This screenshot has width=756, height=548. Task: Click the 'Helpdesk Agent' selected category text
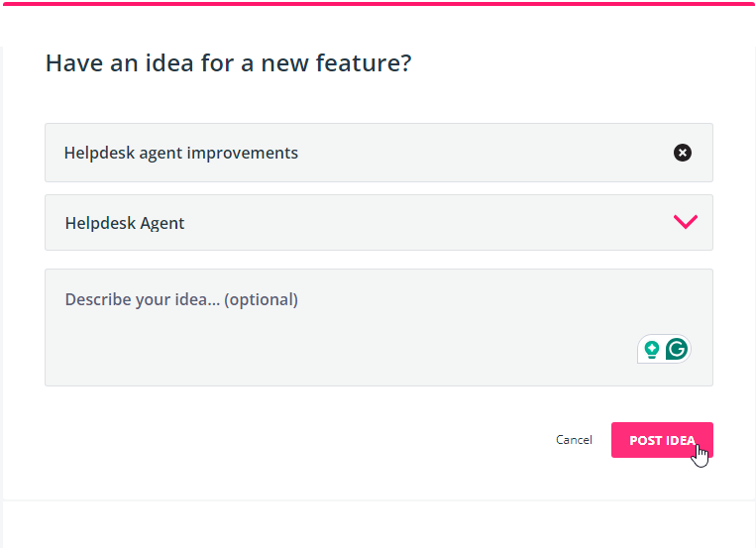125,223
